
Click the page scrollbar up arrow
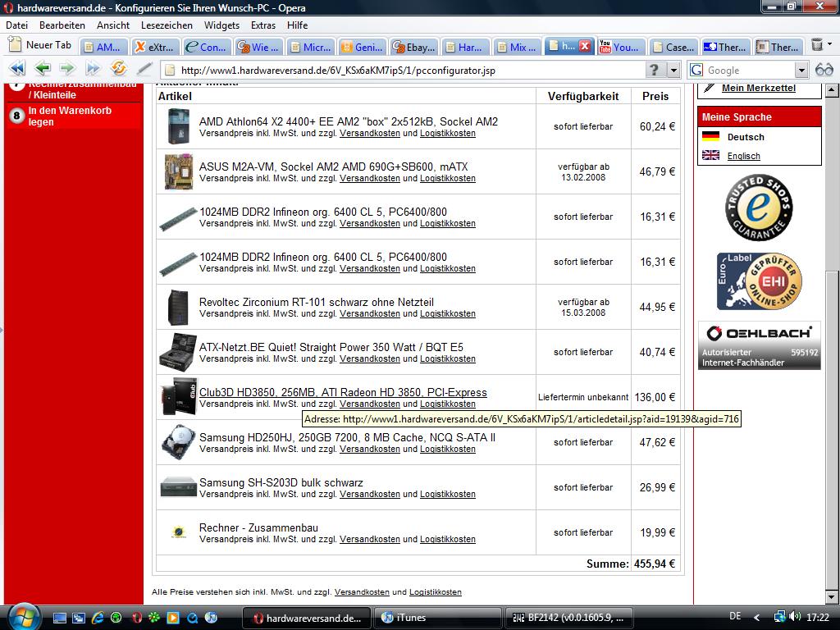832,90
